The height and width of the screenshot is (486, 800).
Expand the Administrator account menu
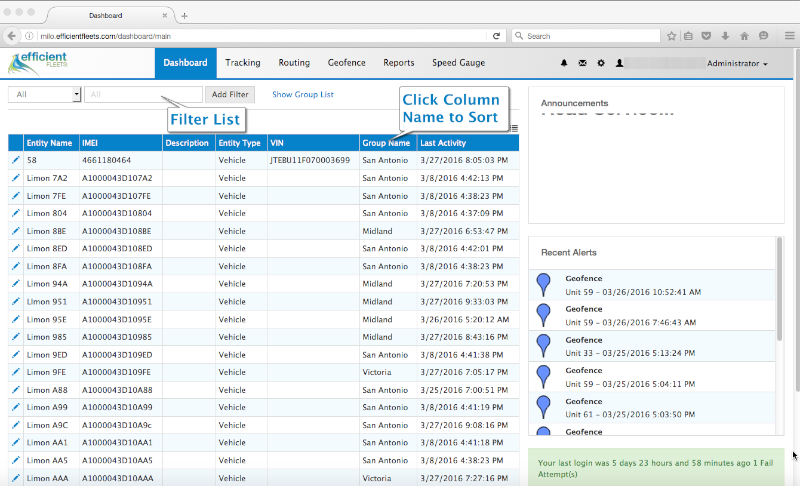tap(737, 63)
